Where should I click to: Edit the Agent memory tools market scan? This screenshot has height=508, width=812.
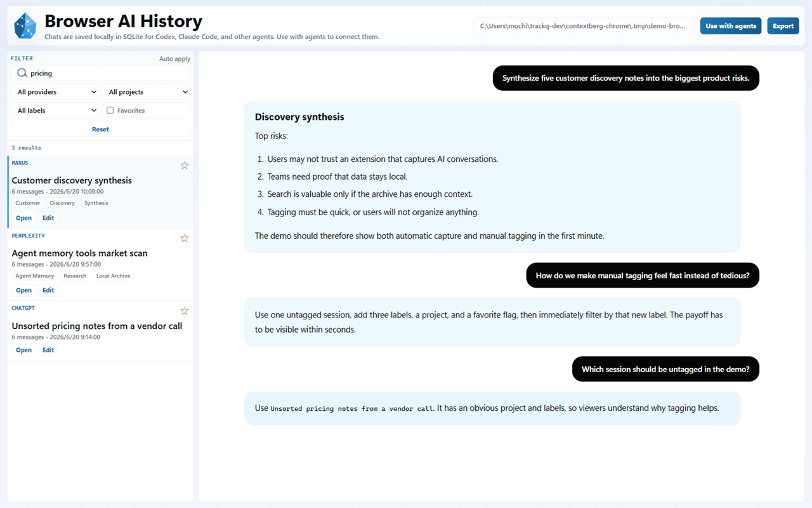(x=48, y=290)
